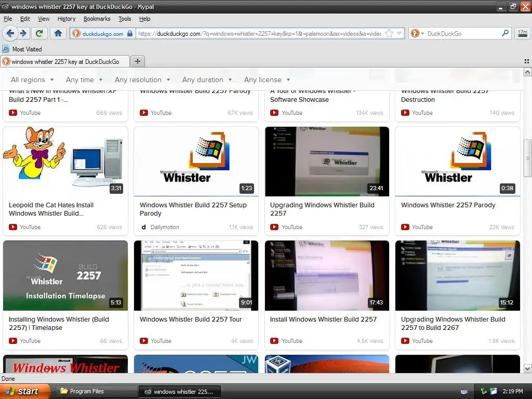Image resolution: width=532 pixels, height=399 pixels.
Task: Click YouTube icon on Build 2257 Destruction card
Action: click(405, 113)
